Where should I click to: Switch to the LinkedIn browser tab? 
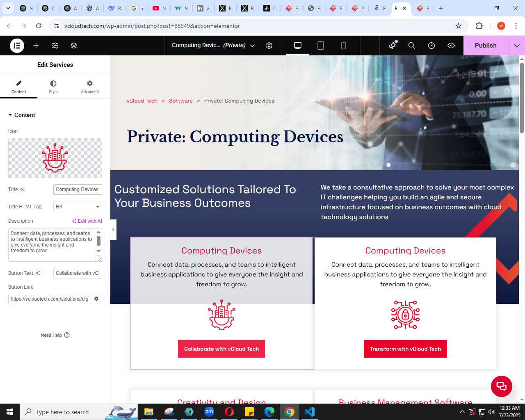coord(203,8)
